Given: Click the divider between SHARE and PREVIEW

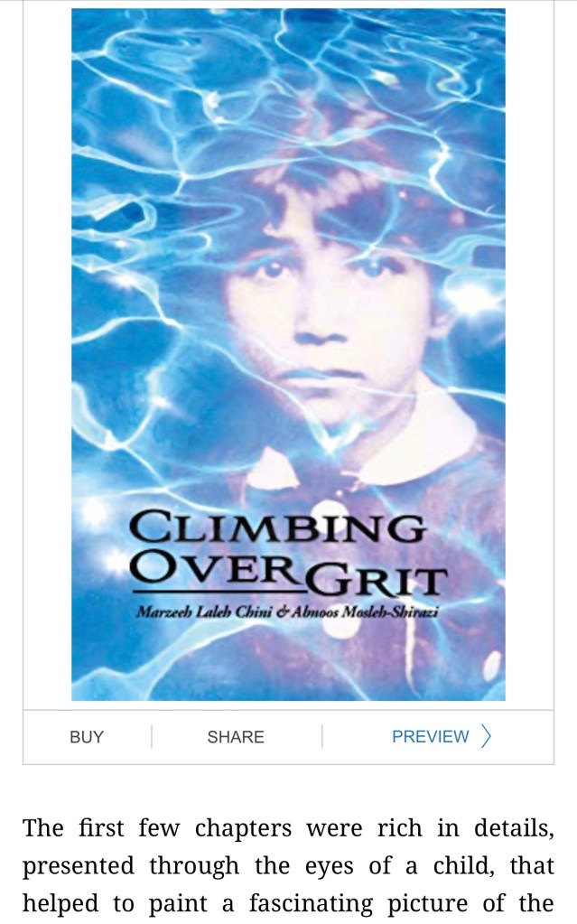Looking at the screenshot, I should click(322, 737).
